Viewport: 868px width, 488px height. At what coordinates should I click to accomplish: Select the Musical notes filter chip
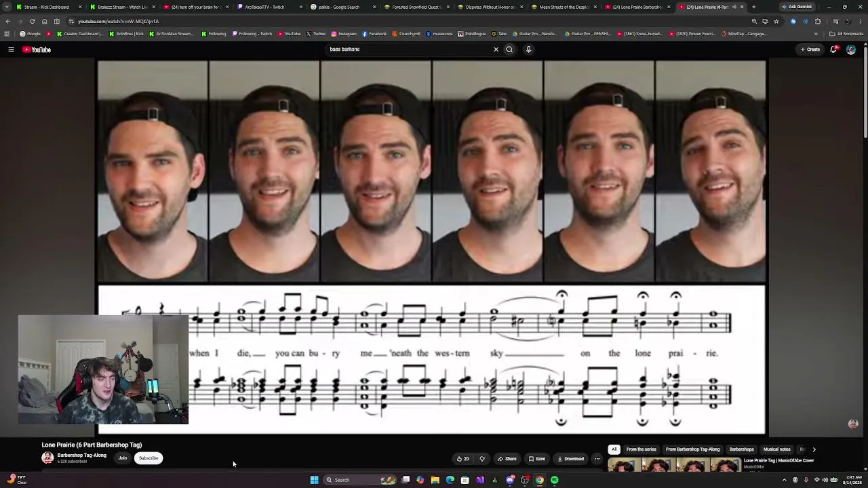(776, 449)
